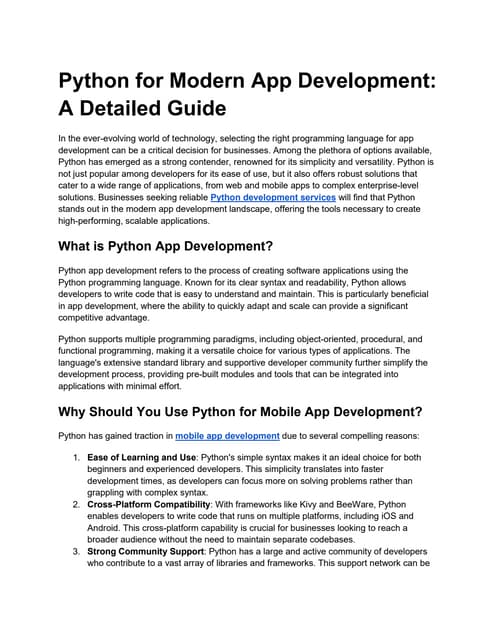Click the text 'due to several compelling reasons:'
The height and width of the screenshot is (640, 495).
(351, 436)
